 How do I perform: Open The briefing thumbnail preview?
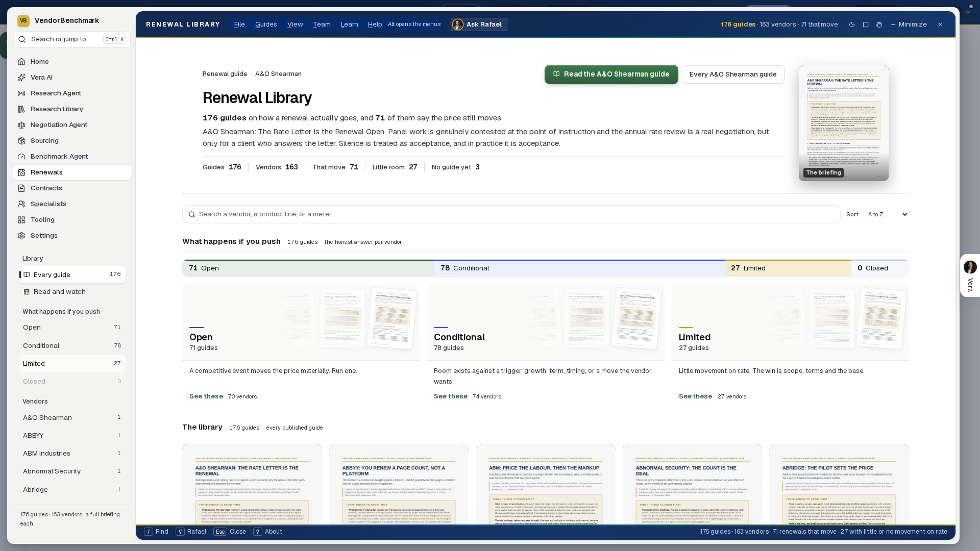(x=843, y=123)
